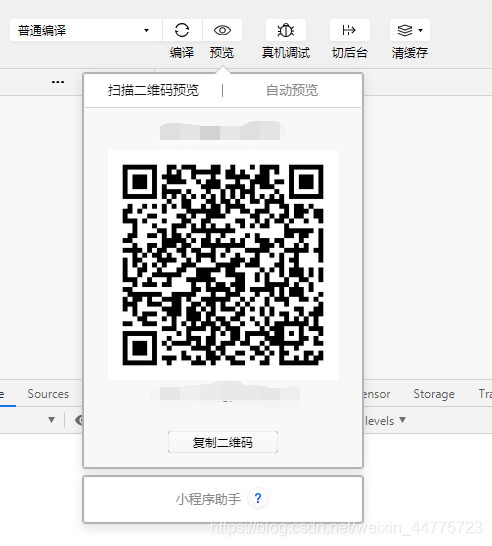Expand the console context dropdown arrow
Viewport: 492px width, 546px height.
pos(52,420)
